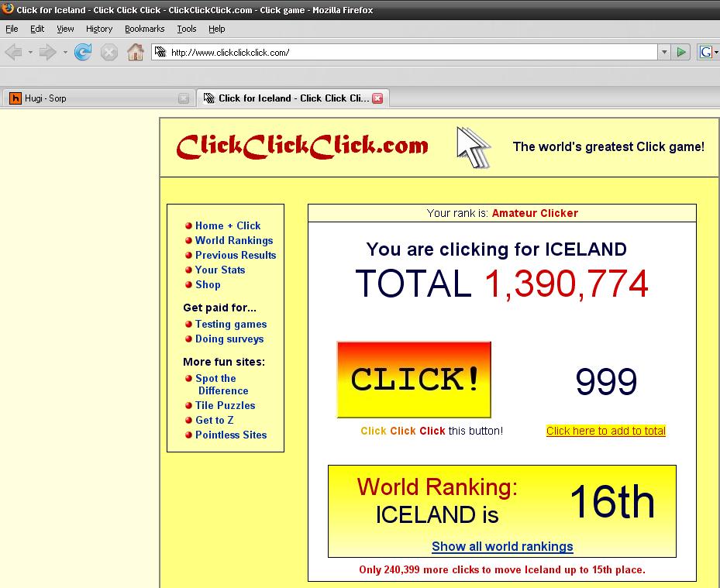Open the Get to Z link
The height and width of the screenshot is (588, 720).
(x=215, y=420)
